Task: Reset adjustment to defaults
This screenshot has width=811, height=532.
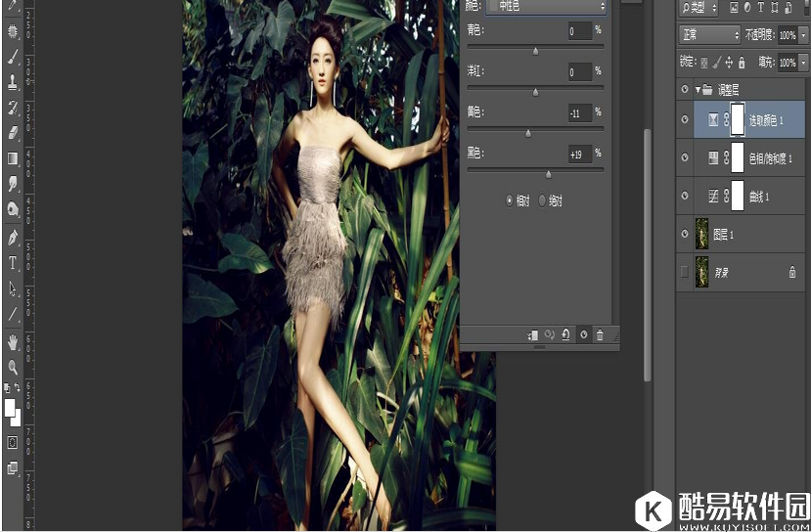Action: click(565, 335)
